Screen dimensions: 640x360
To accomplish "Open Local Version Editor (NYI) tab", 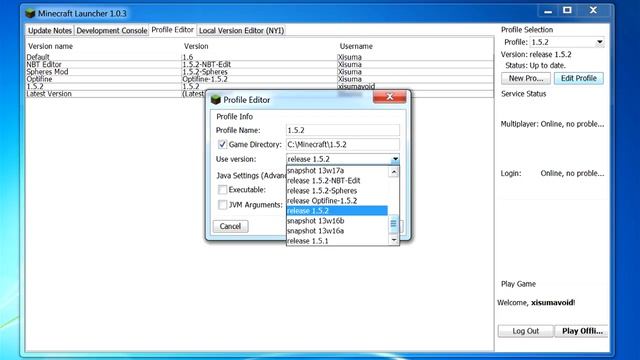I will (x=241, y=31).
